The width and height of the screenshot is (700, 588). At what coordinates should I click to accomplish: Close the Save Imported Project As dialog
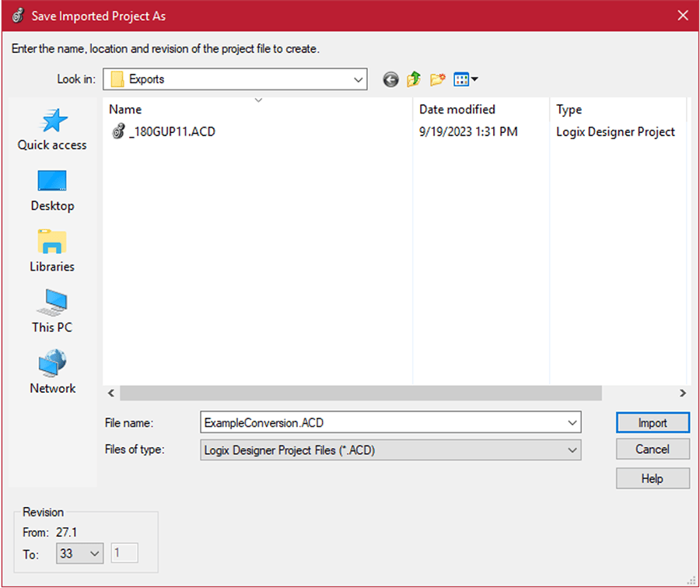pyautogui.click(x=683, y=16)
